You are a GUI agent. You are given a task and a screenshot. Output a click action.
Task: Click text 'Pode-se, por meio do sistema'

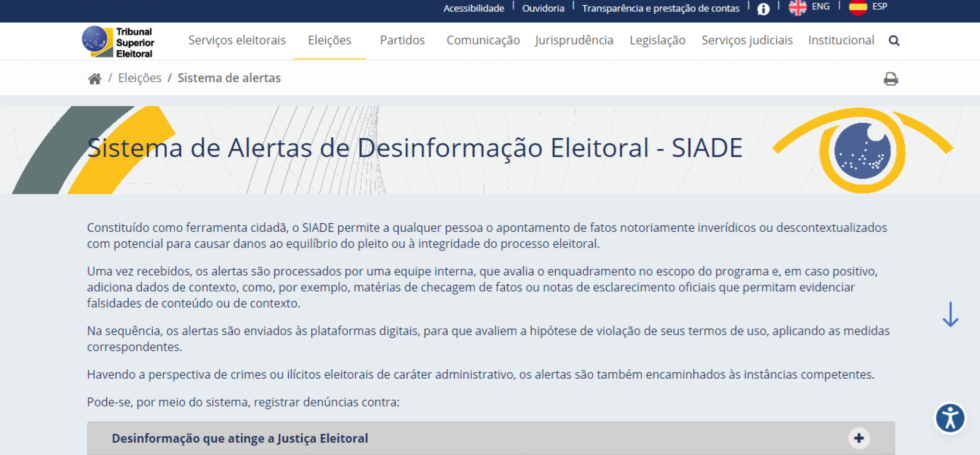click(x=243, y=402)
